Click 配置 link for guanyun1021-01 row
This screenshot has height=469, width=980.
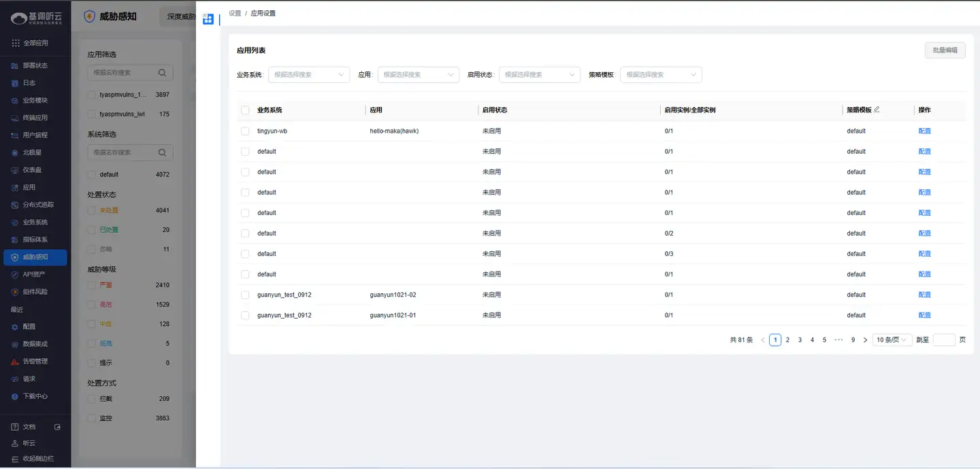(924, 315)
